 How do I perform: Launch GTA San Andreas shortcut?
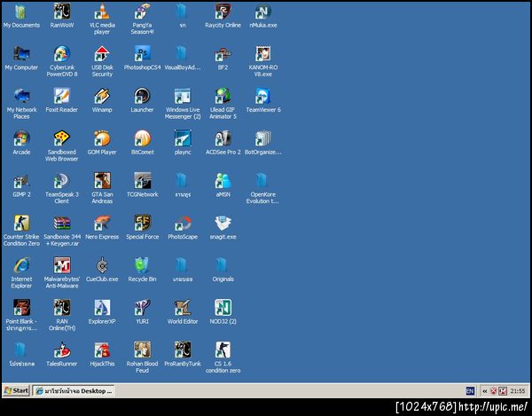pos(102,188)
